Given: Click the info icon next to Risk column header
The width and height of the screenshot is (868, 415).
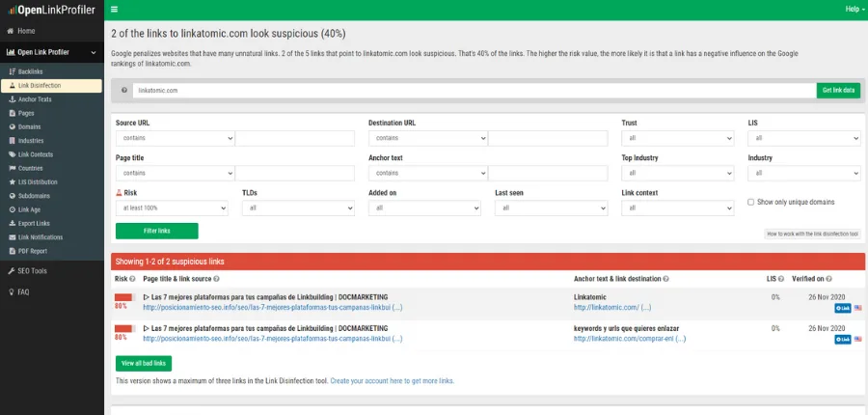Looking at the screenshot, I should pyautogui.click(x=134, y=279).
